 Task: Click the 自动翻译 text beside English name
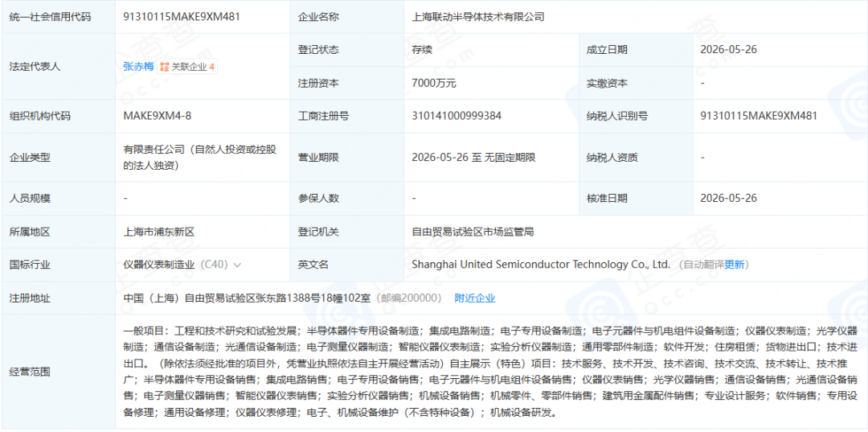[704, 264]
